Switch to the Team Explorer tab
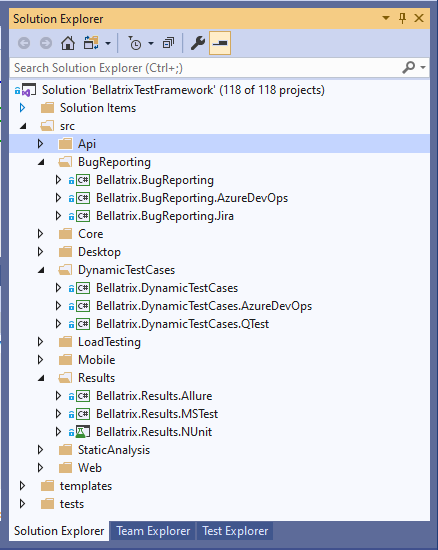The width and height of the screenshot is (438, 550). pyautogui.click(x=153, y=531)
